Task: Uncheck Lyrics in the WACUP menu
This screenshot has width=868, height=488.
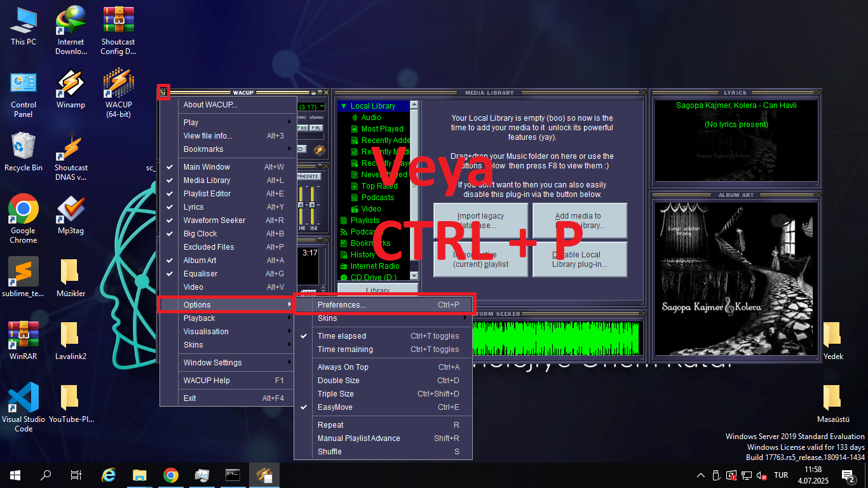Action: [227, 207]
